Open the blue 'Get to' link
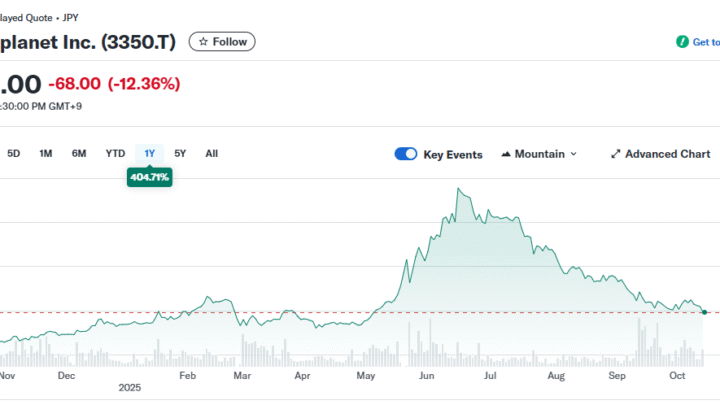This screenshot has width=720, height=405. click(706, 42)
